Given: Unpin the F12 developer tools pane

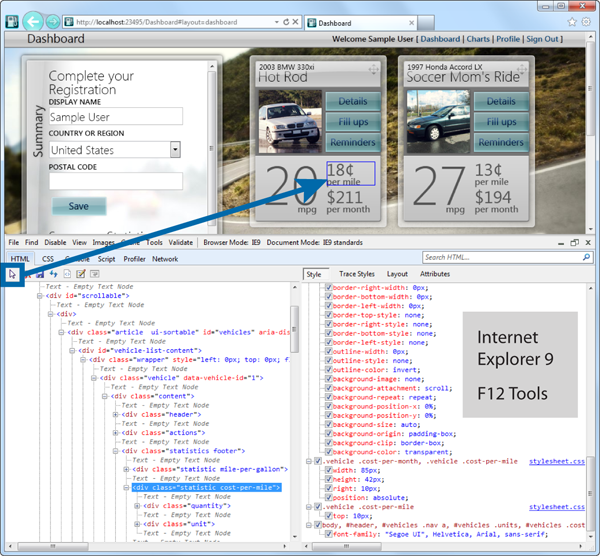Looking at the screenshot, I should (x=574, y=243).
